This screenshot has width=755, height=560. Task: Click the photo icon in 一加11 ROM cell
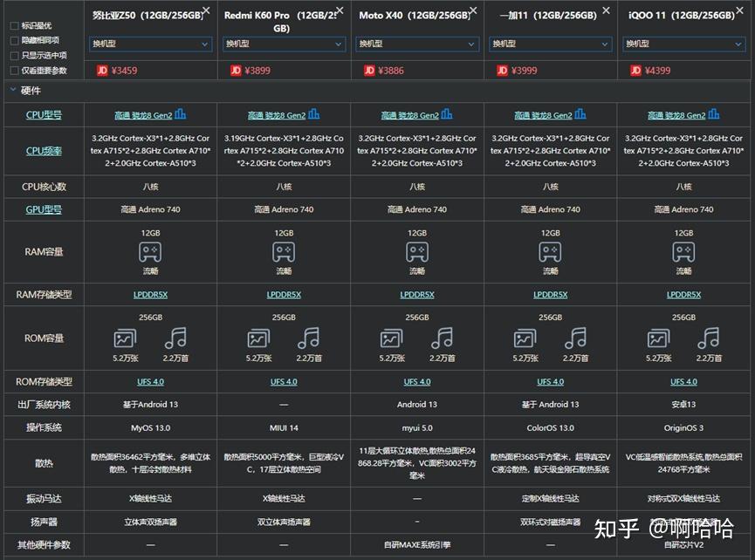coord(525,338)
